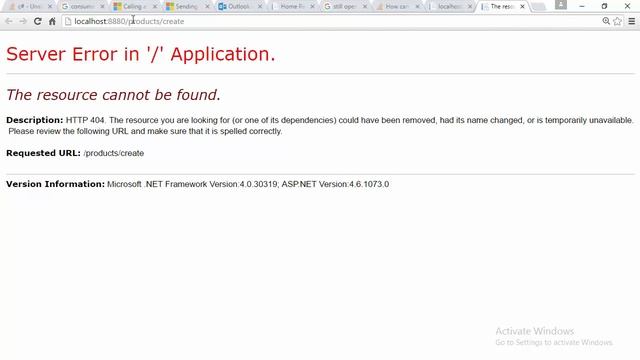This screenshot has height=360, width=640.
Task: Switch to the 'c# - Uns' tab
Action: point(29,7)
